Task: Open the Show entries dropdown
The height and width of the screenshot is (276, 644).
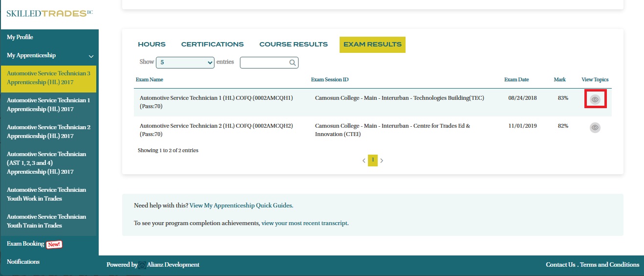Action: tap(185, 62)
